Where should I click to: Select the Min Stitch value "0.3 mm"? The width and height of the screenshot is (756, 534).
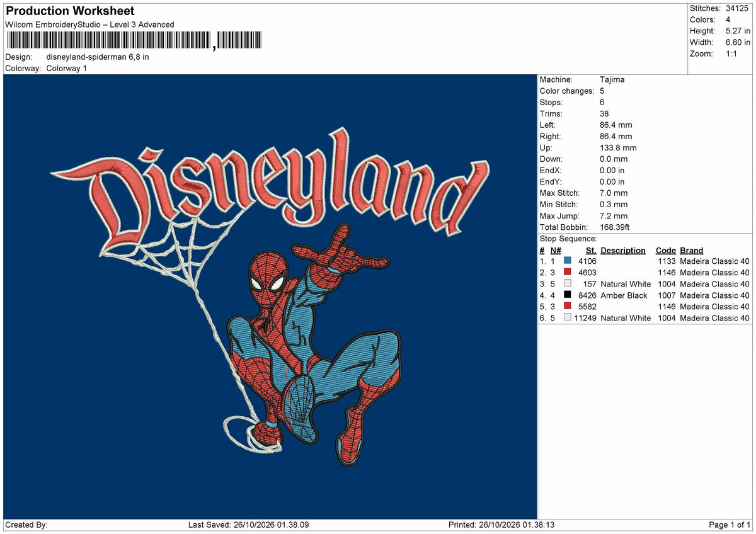point(614,205)
